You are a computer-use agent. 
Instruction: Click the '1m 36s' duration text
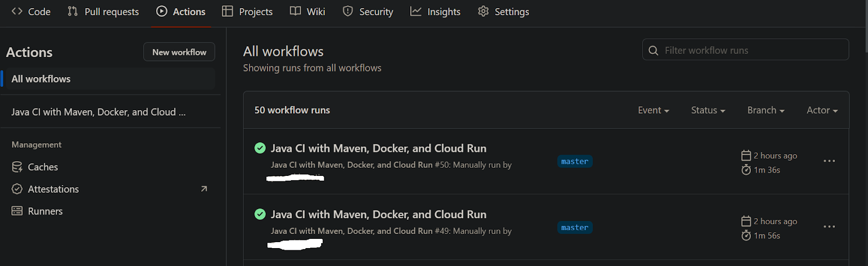767,170
